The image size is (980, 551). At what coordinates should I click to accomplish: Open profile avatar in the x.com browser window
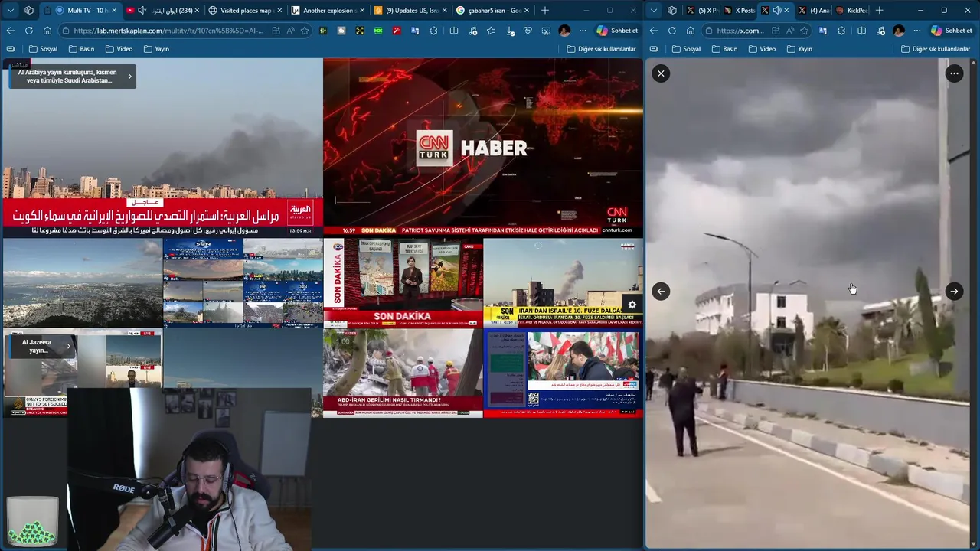[x=899, y=31]
